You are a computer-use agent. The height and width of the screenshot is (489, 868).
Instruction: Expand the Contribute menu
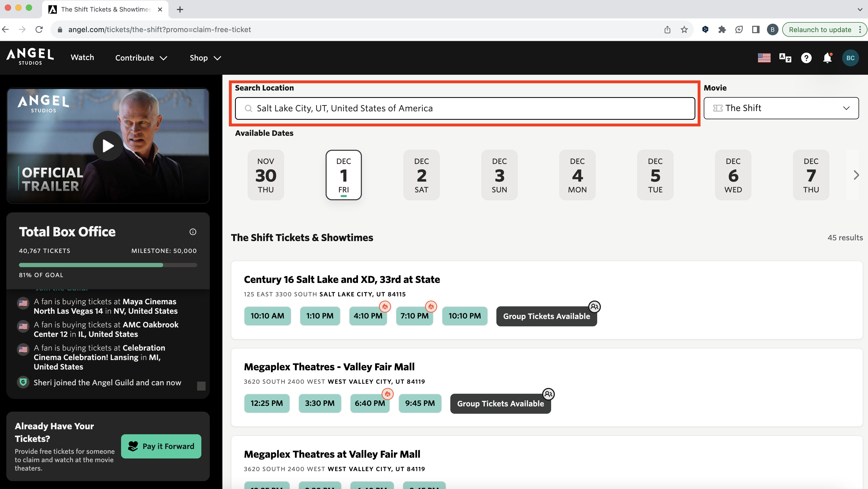pos(141,58)
